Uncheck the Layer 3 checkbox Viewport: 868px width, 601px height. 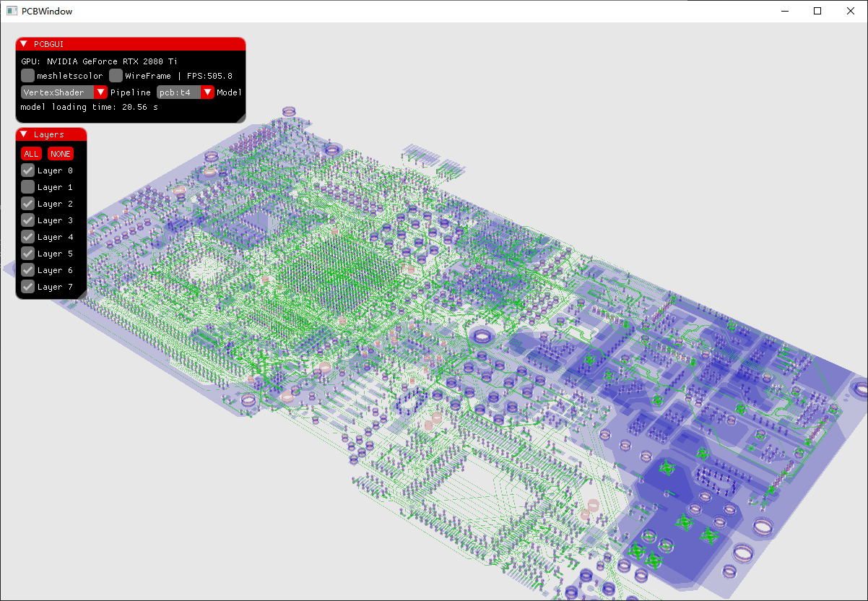[x=27, y=220]
